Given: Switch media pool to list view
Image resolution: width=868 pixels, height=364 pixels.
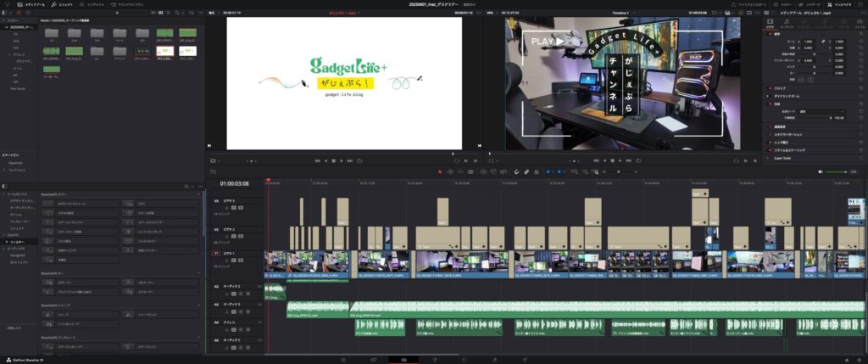Looking at the screenshot, I should pyautogui.click(x=168, y=12).
